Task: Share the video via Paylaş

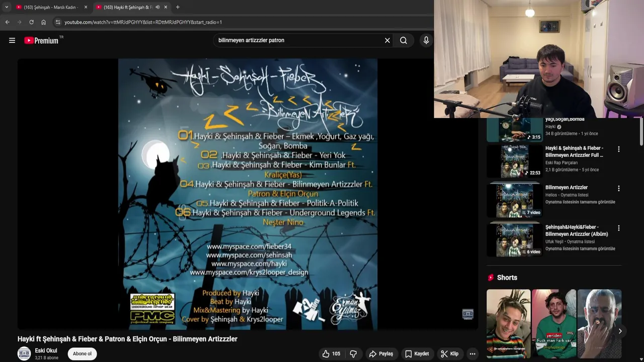Action: click(x=381, y=354)
